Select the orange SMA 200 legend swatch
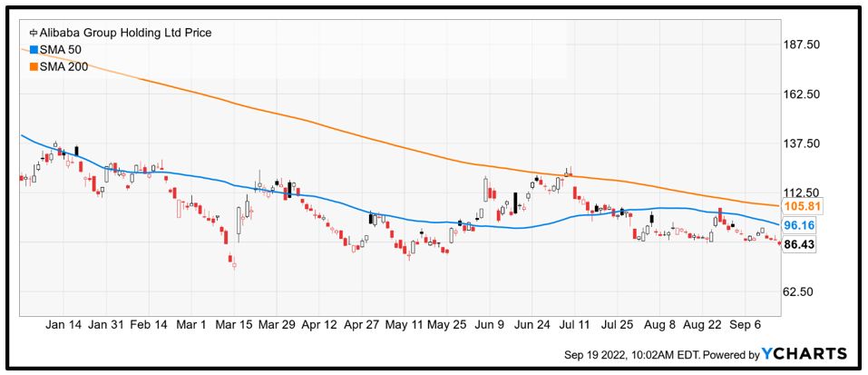The height and width of the screenshot is (375, 868). (x=34, y=66)
